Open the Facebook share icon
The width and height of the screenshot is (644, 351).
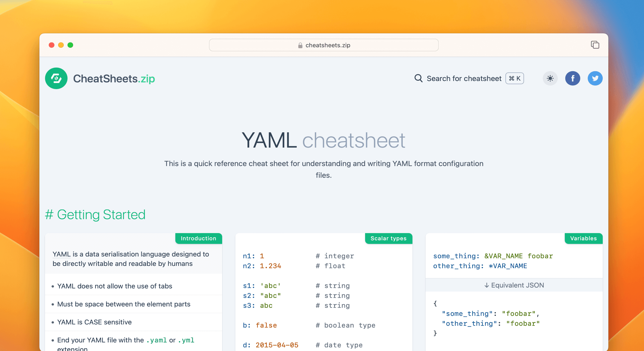tap(572, 78)
